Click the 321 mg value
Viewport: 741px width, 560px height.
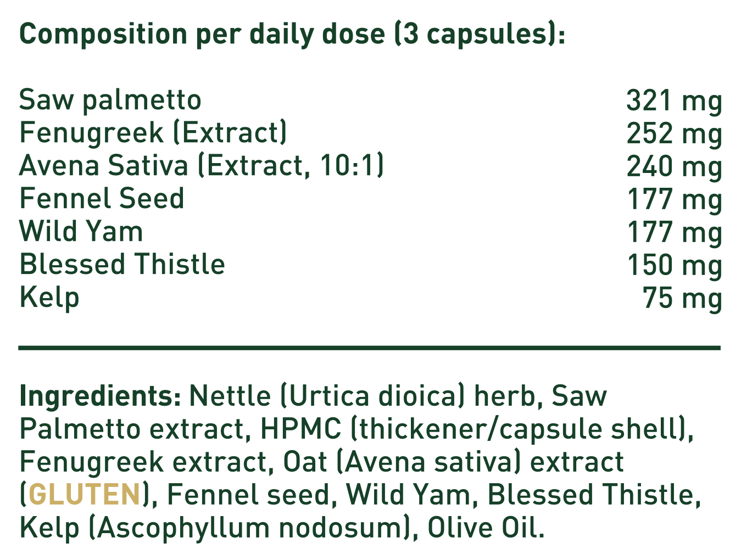[674, 101]
